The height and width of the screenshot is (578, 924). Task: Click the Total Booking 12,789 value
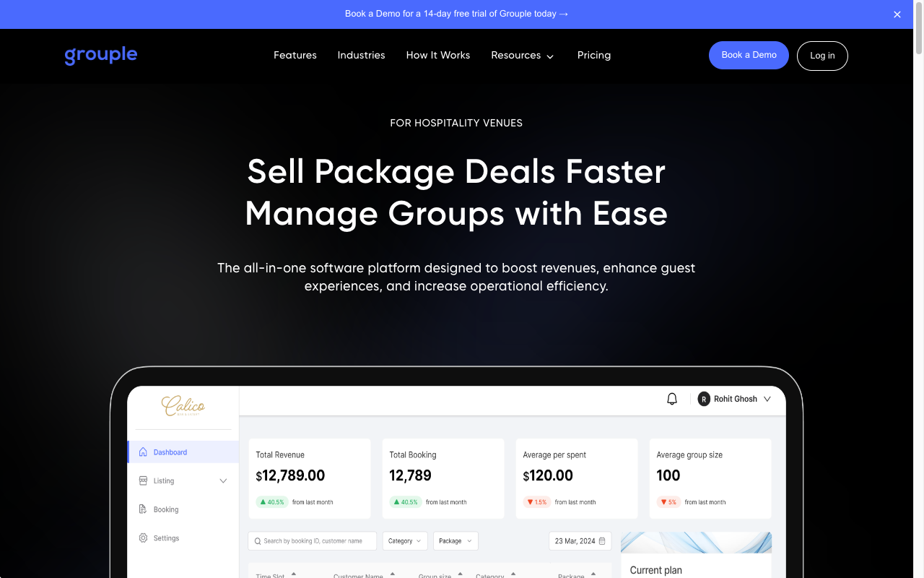(x=410, y=475)
